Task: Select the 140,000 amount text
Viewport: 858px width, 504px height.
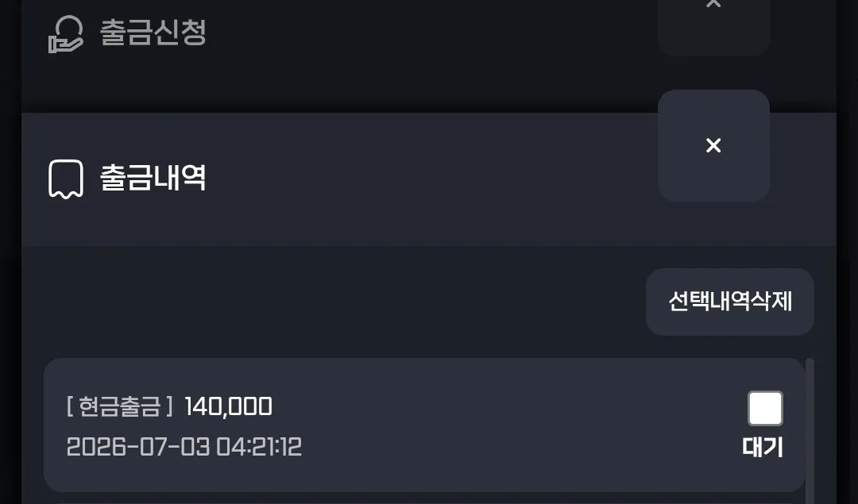Action: (228, 406)
